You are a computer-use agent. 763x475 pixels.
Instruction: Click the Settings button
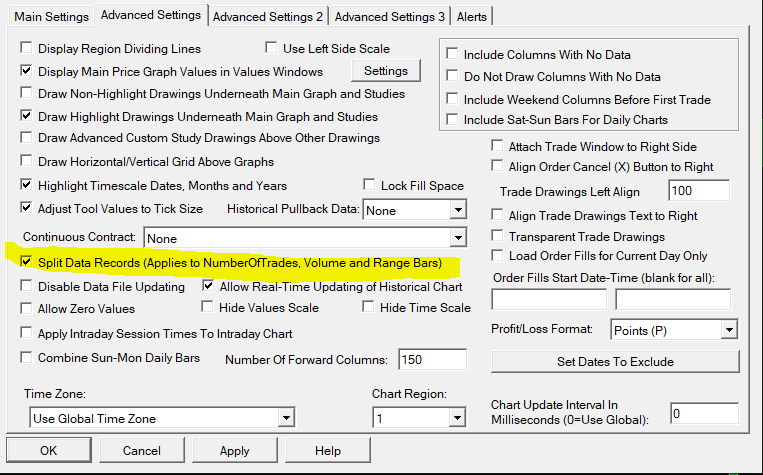[x=386, y=71]
